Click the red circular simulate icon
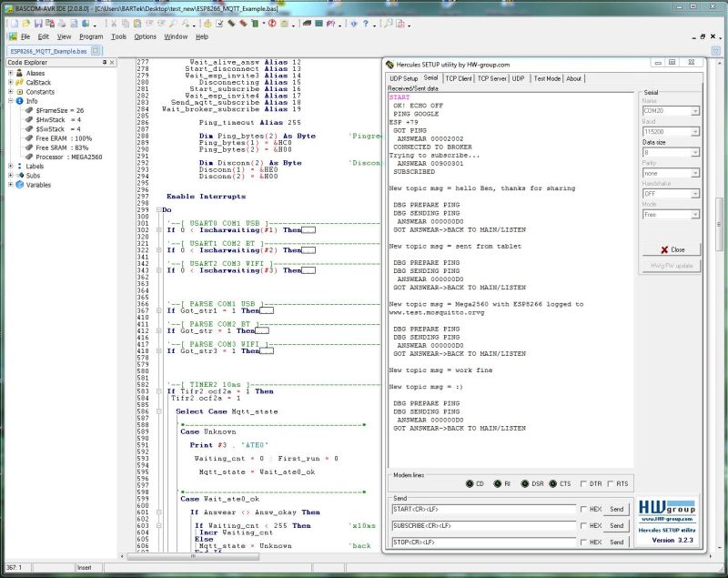 tap(272, 24)
